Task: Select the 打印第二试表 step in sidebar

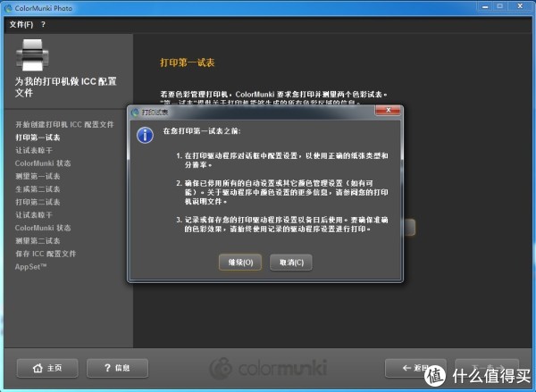Action: tap(38, 202)
